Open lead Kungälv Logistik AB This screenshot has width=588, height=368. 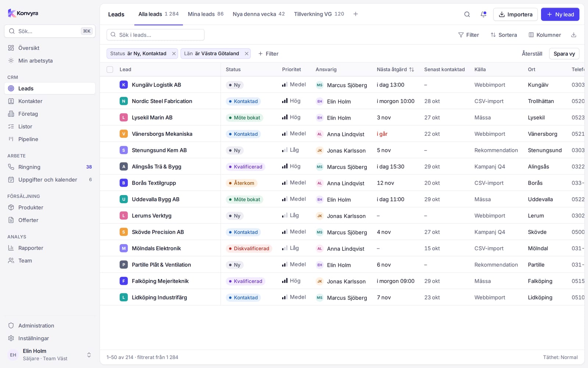pyautogui.click(x=157, y=85)
